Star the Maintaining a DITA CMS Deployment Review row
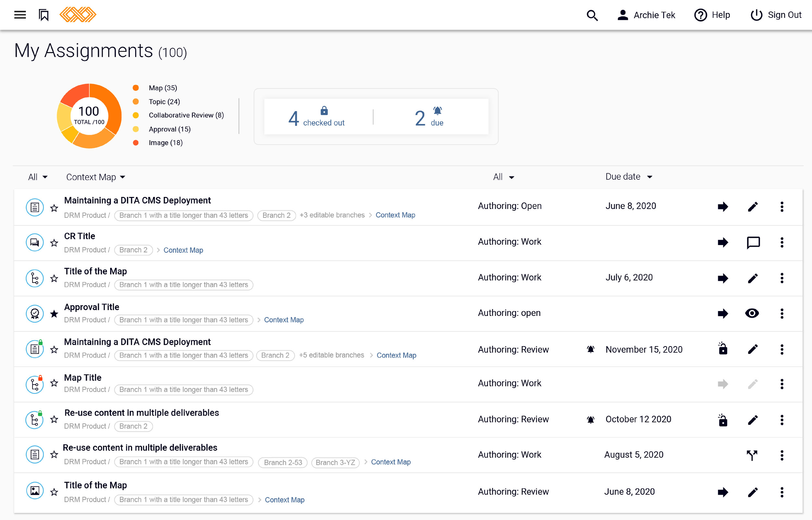812x520 pixels. 54,349
